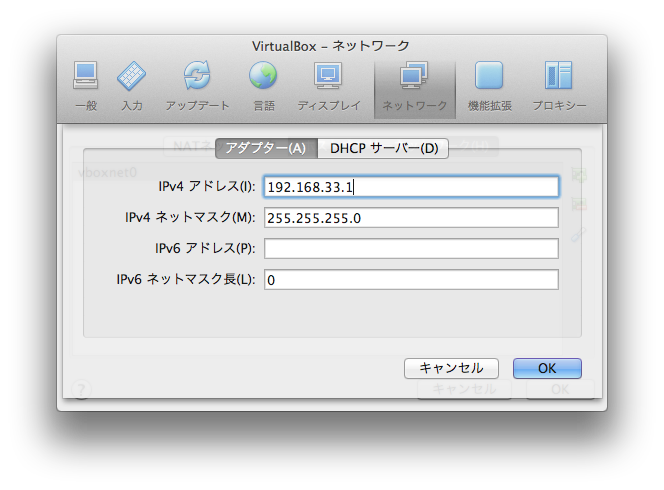The height and width of the screenshot is (490, 664).
Task: Click the empty IPv6 アドレス field
Action: click(411, 249)
